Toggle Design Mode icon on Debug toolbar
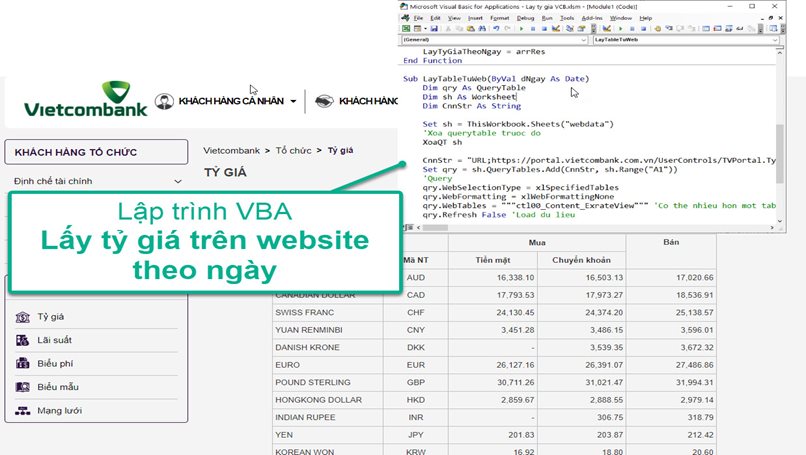Screen dimensions: 806x455 pos(607,28)
